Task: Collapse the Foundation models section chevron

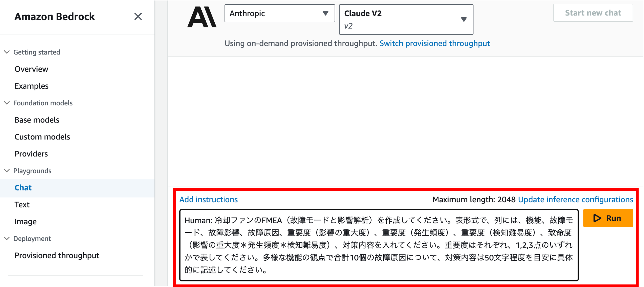Action: (7, 103)
